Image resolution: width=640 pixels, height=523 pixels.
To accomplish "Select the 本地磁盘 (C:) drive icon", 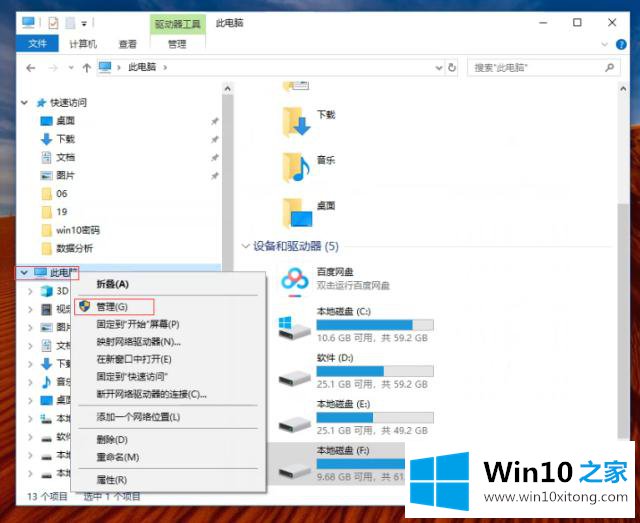I will [x=294, y=328].
